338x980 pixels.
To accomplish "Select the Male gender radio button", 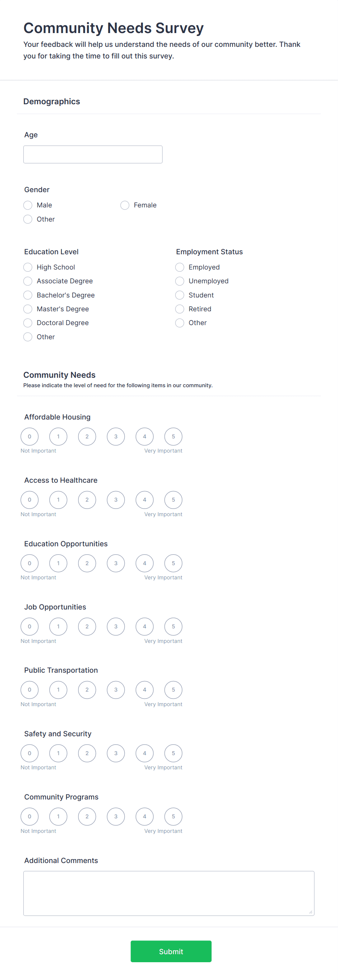I will [27, 205].
